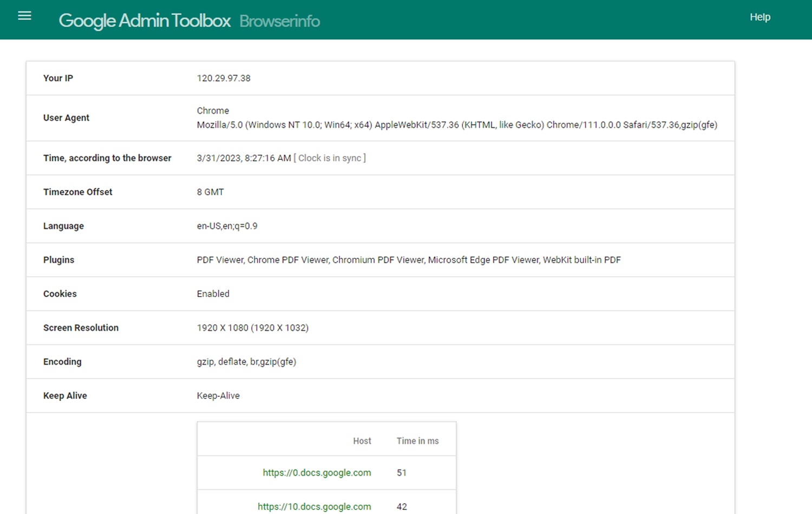Image resolution: width=812 pixels, height=514 pixels.
Task: Click the Browserinfo title text
Action: (x=279, y=21)
